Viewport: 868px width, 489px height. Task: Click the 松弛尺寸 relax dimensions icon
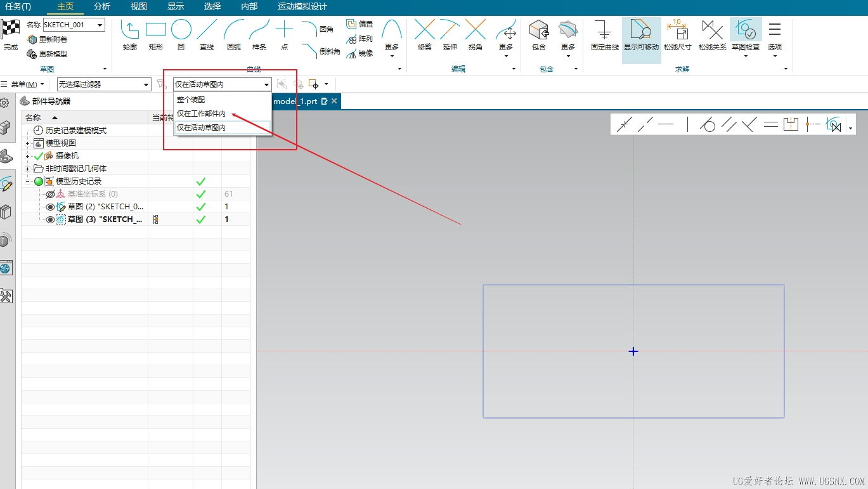677,30
